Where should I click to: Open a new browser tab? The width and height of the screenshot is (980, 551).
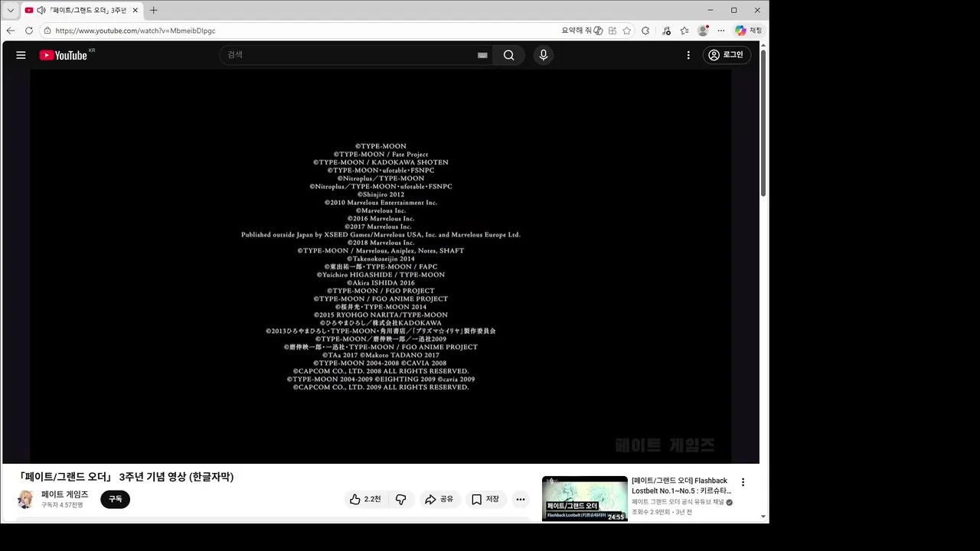[154, 10]
